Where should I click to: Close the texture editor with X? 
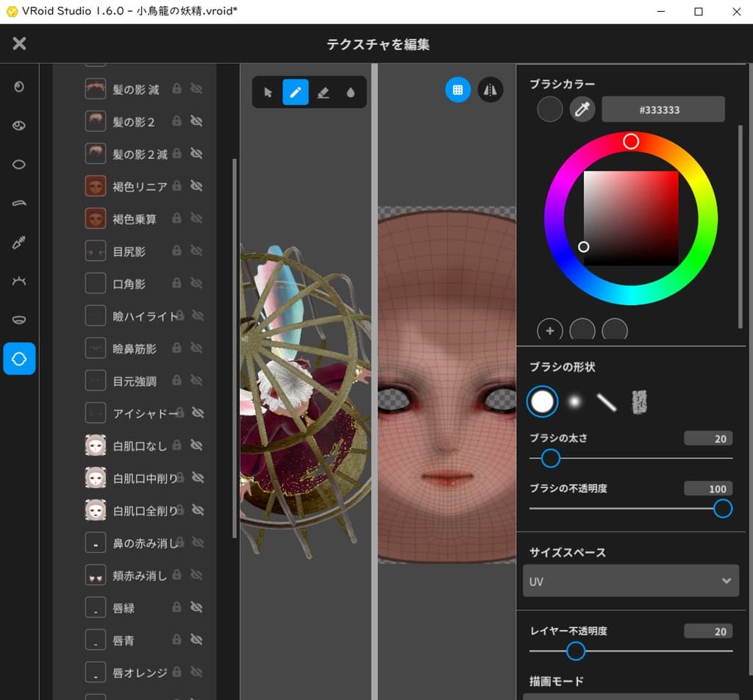point(19,43)
